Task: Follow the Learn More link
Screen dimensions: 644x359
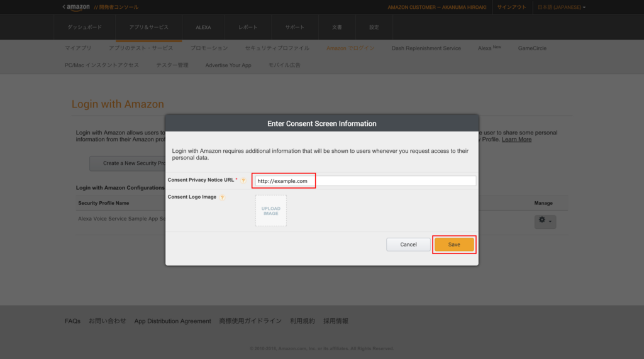Action: [517, 139]
